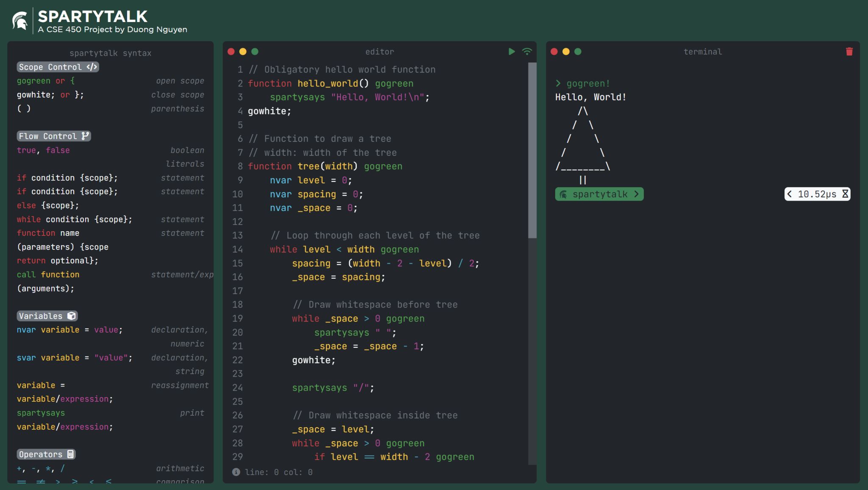Click 'gogreen or {' syntax entry
868x490 pixels.
pyautogui.click(x=46, y=81)
